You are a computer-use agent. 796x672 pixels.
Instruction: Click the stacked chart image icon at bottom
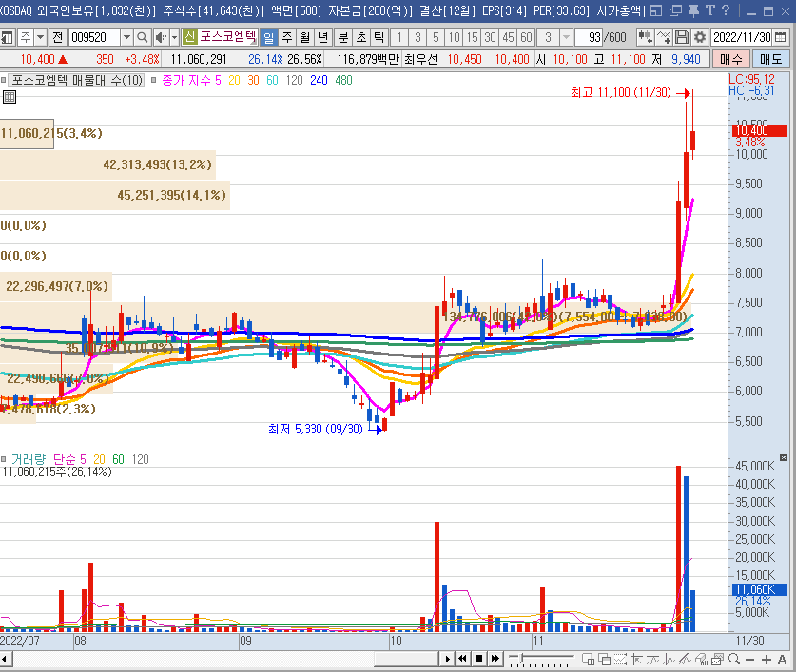717,659
